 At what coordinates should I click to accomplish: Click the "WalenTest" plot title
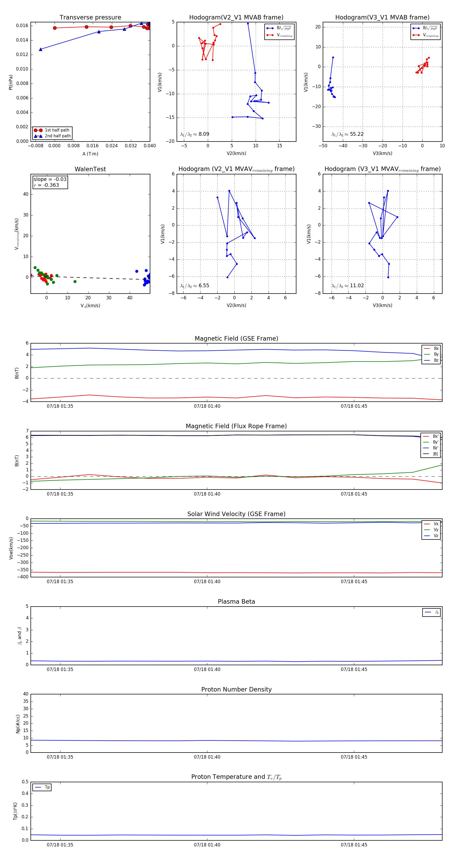click(x=90, y=169)
